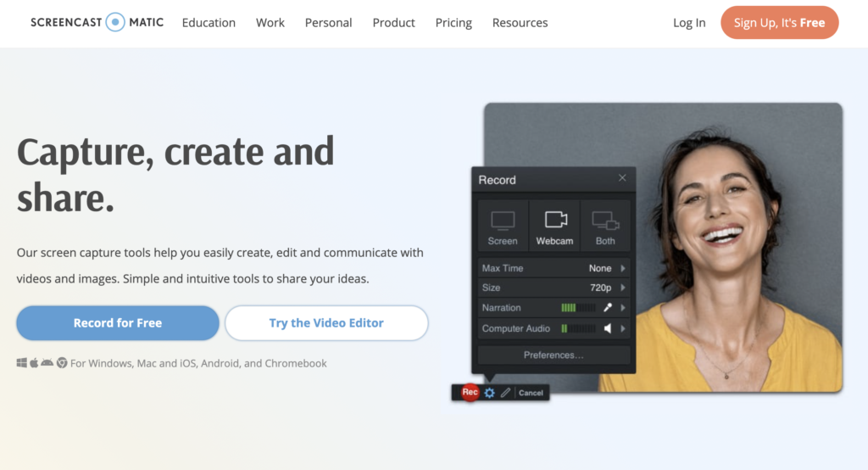The height and width of the screenshot is (470, 868).
Task: Click the Android platform icon
Action: point(47,362)
